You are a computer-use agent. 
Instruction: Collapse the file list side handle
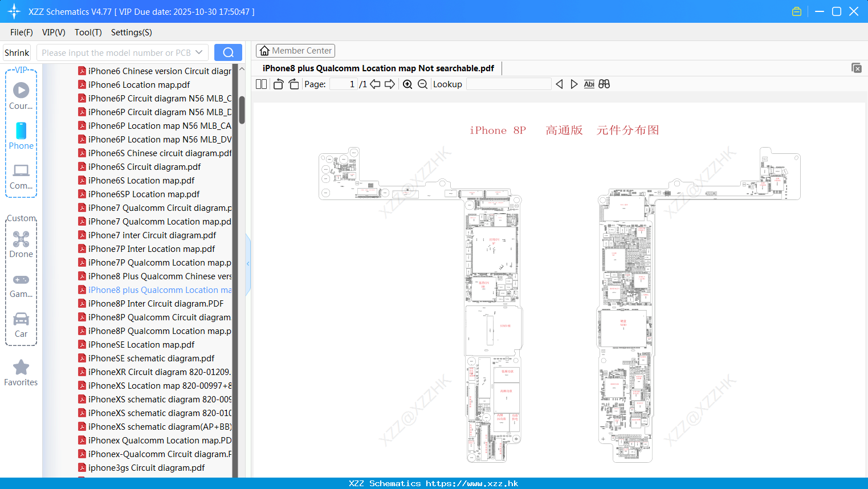click(248, 264)
